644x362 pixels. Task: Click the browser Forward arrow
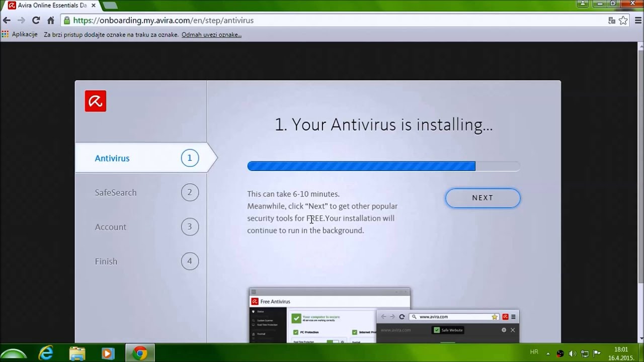21,21
